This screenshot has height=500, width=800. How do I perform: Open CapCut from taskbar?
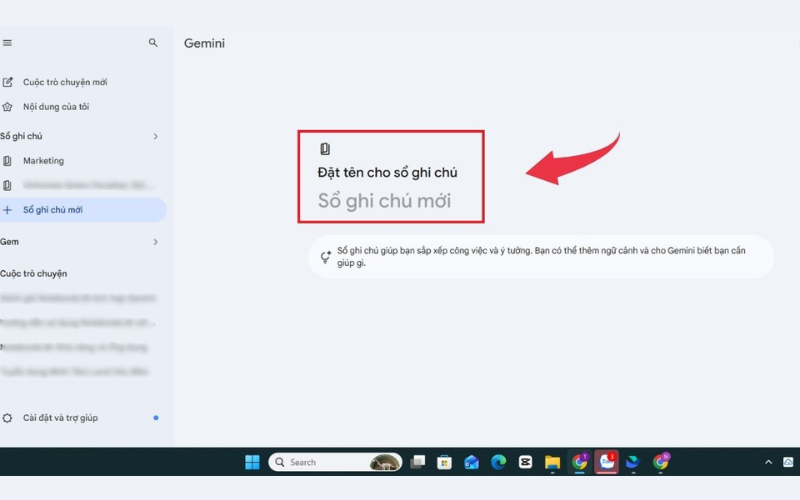point(525,462)
